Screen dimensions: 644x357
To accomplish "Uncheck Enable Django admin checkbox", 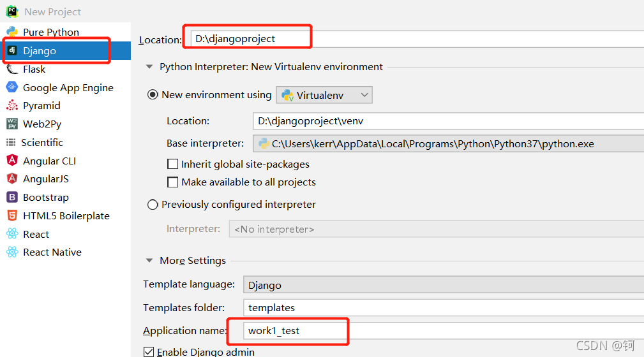I will point(149,352).
